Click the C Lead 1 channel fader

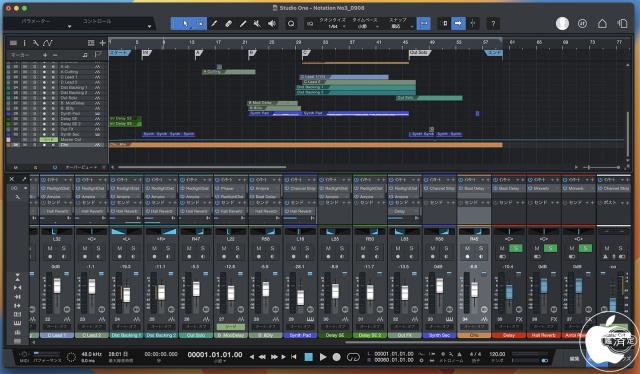[x=57, y=286]
